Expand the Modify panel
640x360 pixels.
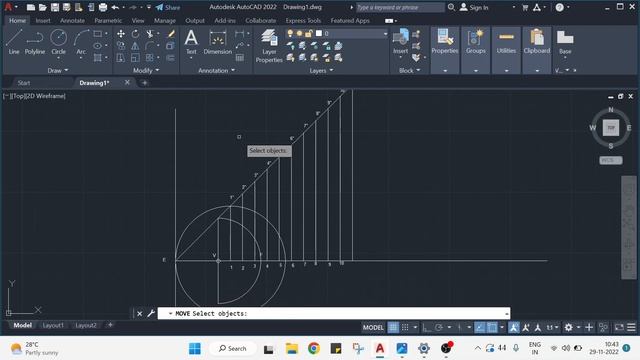point(146,71)
